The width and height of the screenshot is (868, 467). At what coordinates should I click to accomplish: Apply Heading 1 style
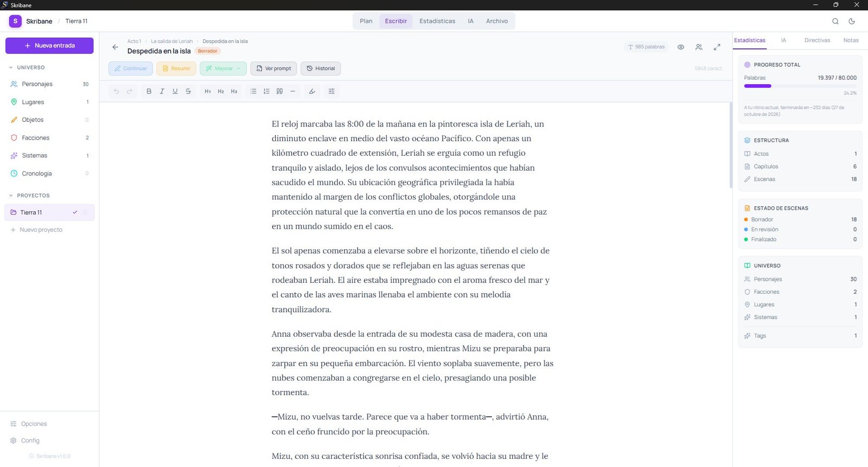point(208,91)
